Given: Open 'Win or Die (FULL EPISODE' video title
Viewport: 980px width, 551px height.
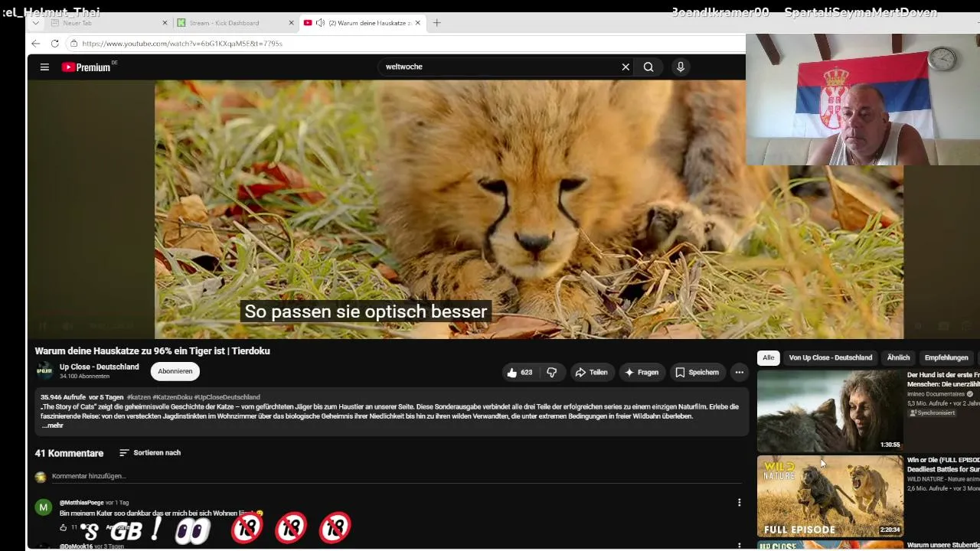Looking at the screenshot, I should point(943,465).
